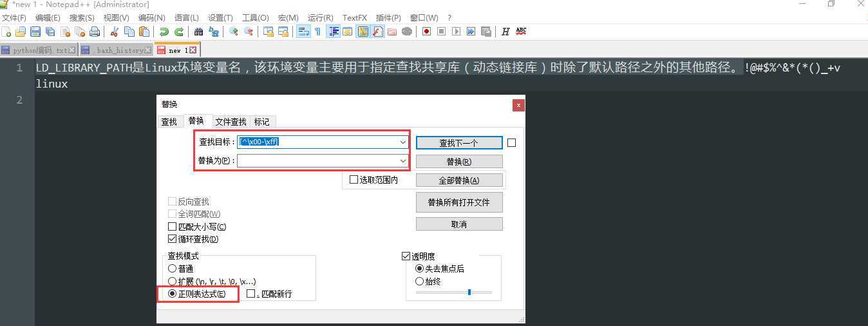This screenshot has height=326, width=868.
Task: Click the ABC spell-check toolbar icon
Action: [x=521, y=31]
